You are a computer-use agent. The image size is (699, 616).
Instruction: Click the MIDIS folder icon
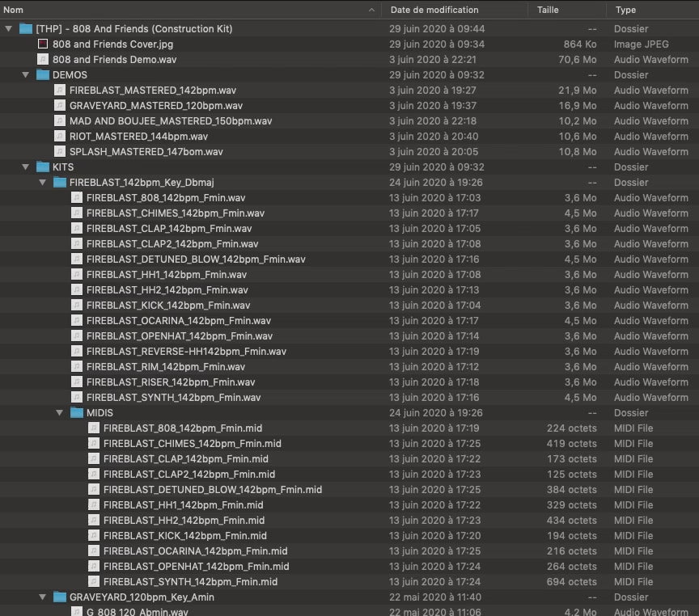[x=77, y=412]
